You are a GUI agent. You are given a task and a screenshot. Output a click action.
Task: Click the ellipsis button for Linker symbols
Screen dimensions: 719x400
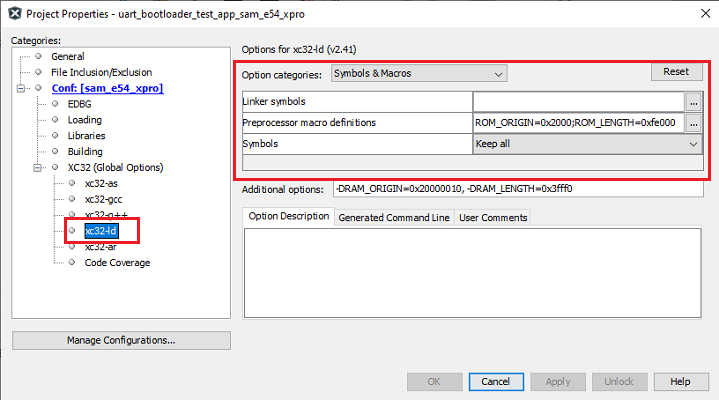[x=694, y=101]
